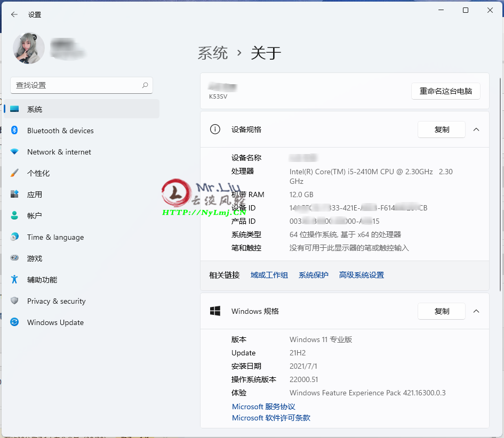Open 域或工作组 link
Screen dimensions: 504x438
click(x=269, y=275)
